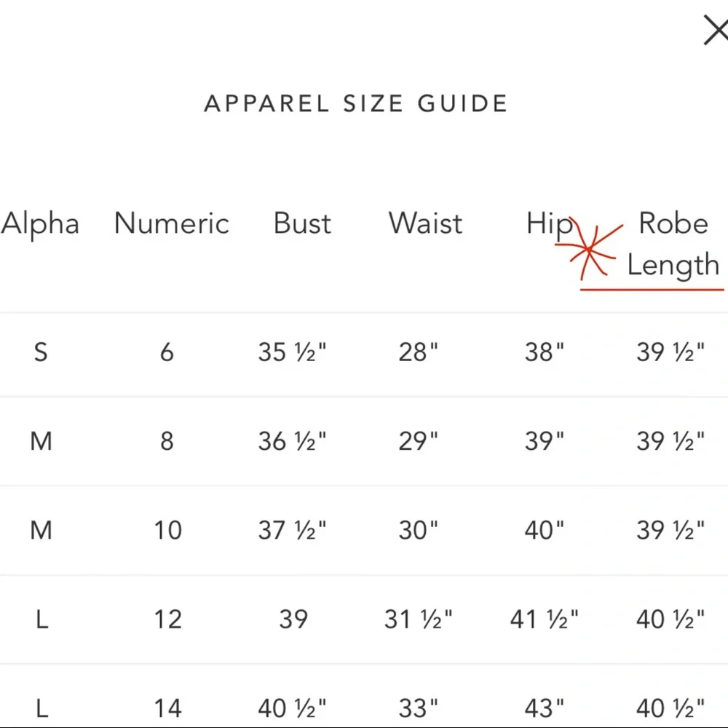Click the Apparel Size Guide title

click(356, 103)
